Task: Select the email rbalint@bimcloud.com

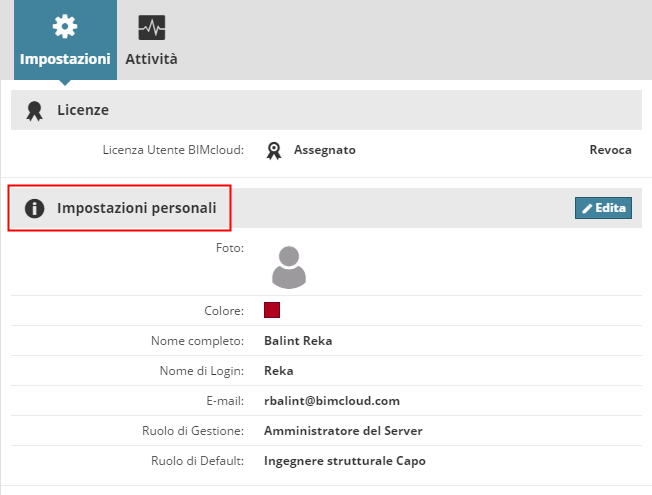Action: tap(331, 400)
